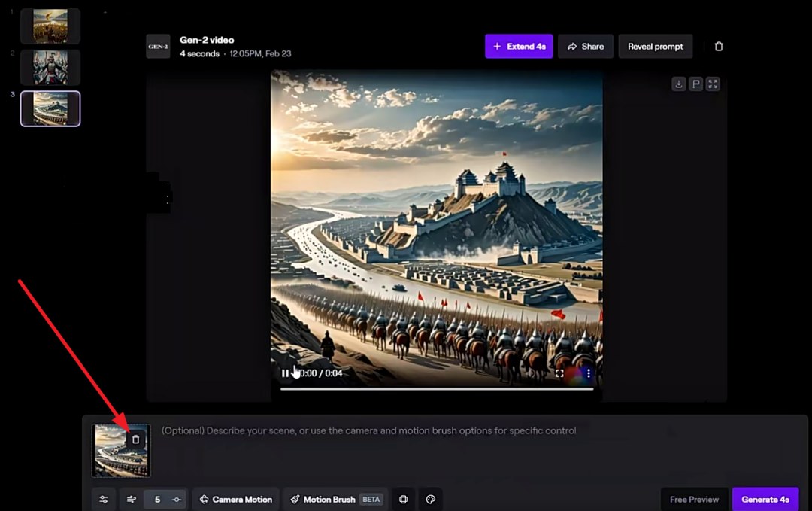Delete the Gen-2 video with trash icon

(x=719, y=47)
